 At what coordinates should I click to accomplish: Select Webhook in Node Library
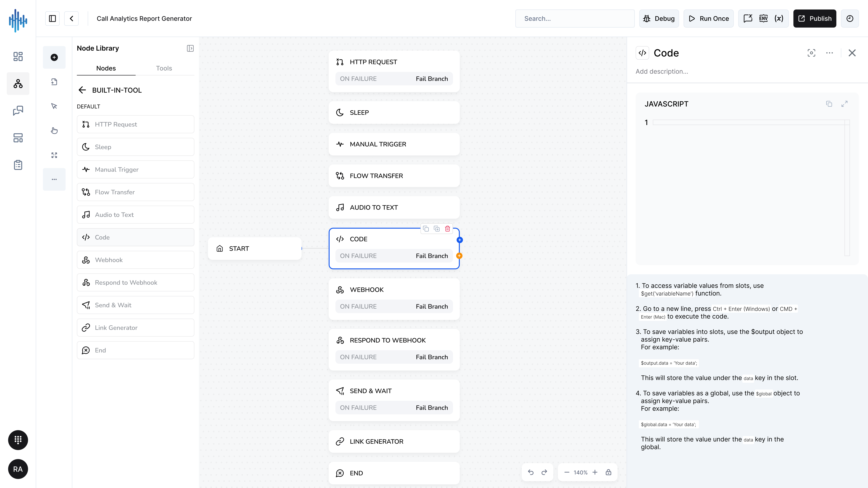[x=135, y=260]
